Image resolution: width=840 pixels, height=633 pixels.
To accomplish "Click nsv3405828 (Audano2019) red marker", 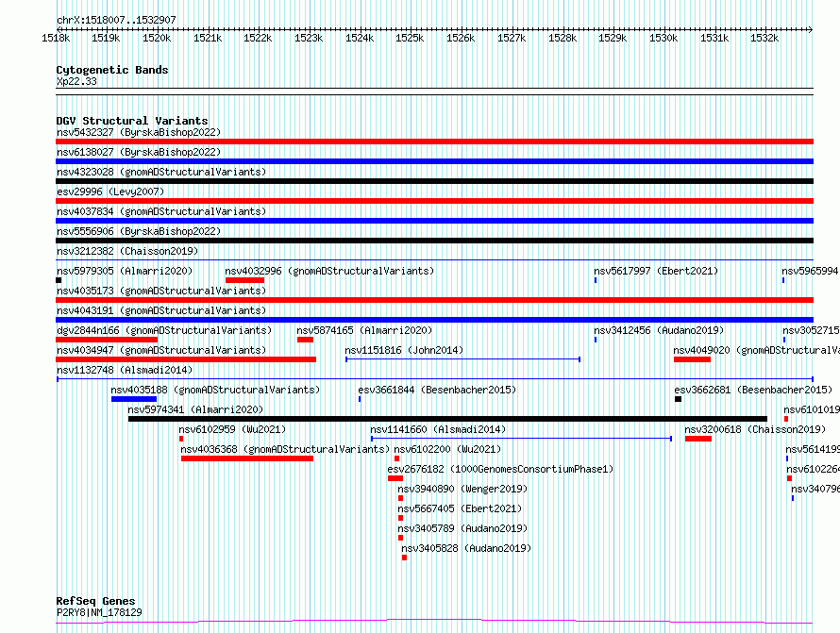I will [x=405, y=558].
